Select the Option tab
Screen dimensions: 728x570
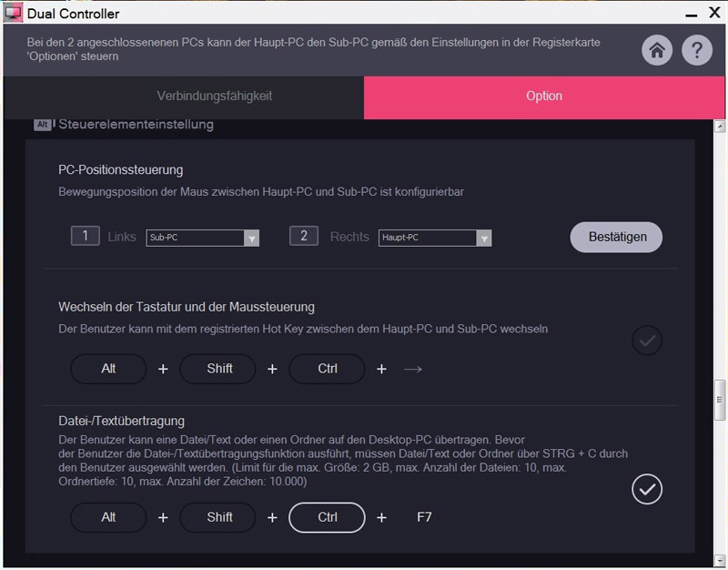click(x=544, y=97)
